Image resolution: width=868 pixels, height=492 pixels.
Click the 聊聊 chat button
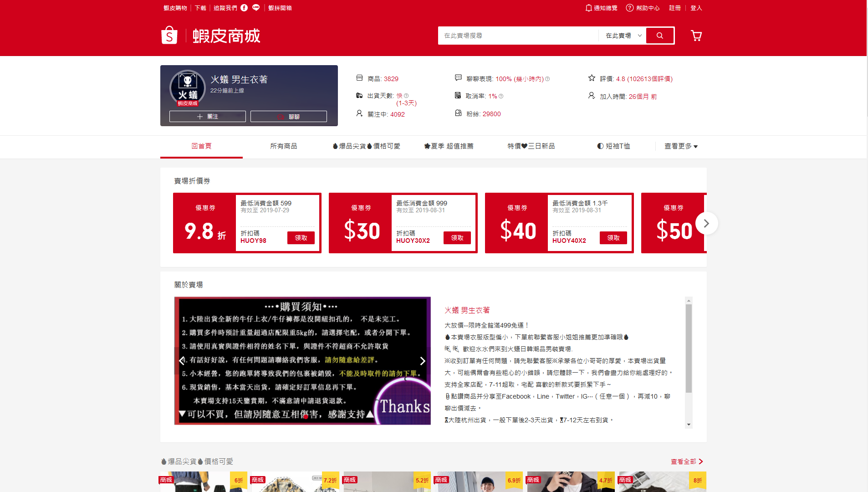[289, 117]
